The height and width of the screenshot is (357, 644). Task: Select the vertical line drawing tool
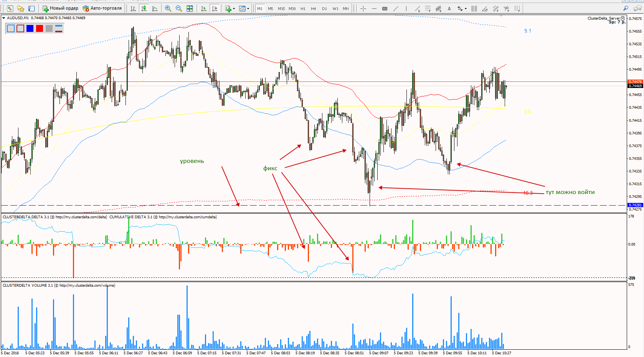pyautogui.click(x=406, y=8)
